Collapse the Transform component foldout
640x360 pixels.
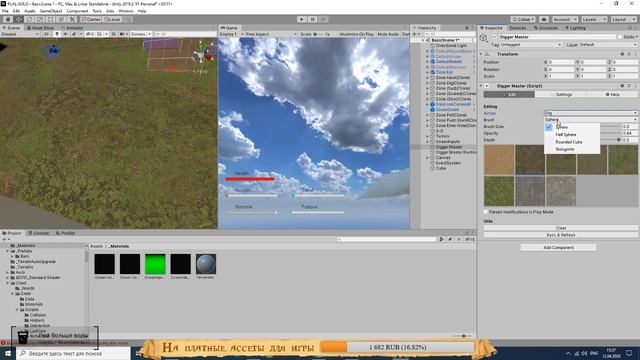pos(481,54)
